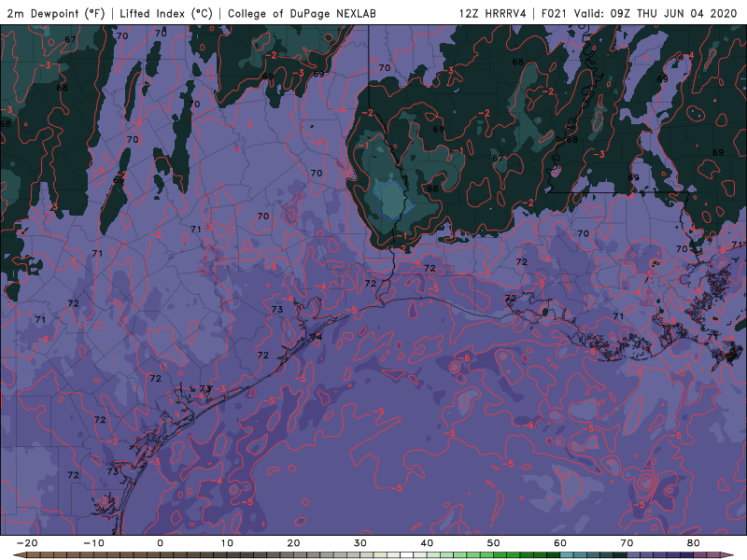Viewport: 747px width, 560px height.
Task: Click the "10" color bar label
Action: coord(227,543)
